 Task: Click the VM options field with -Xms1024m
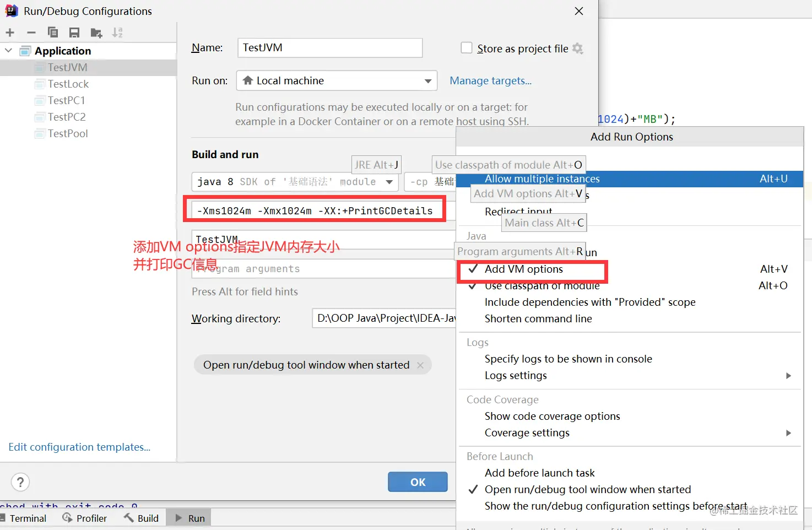(x=323, y=210)
